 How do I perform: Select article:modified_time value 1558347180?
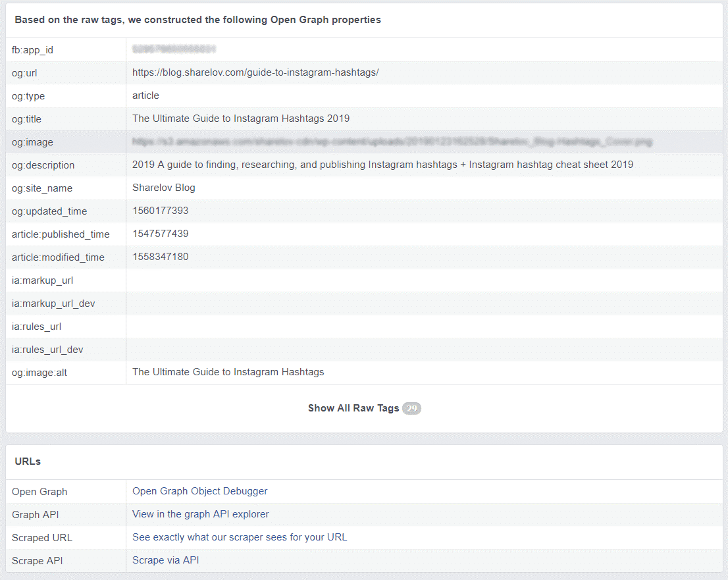point(161,257)
